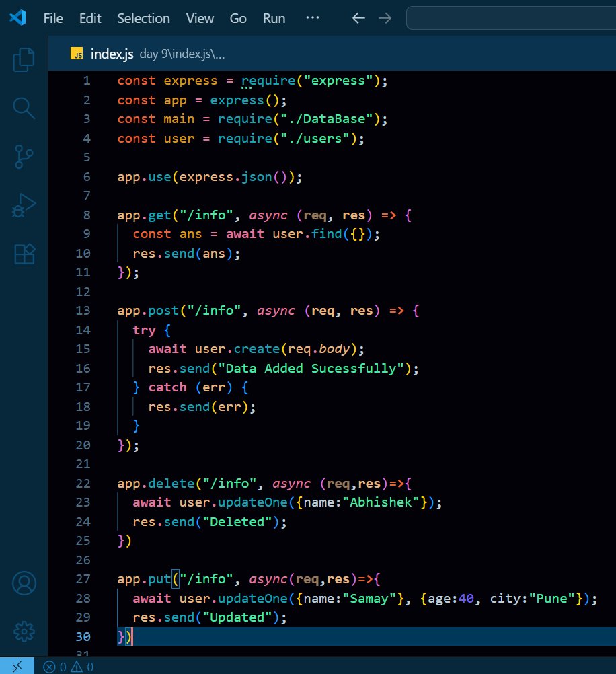616x674 pixels.
Task: Open the Go menu
Action: click(x=238, y=18)
